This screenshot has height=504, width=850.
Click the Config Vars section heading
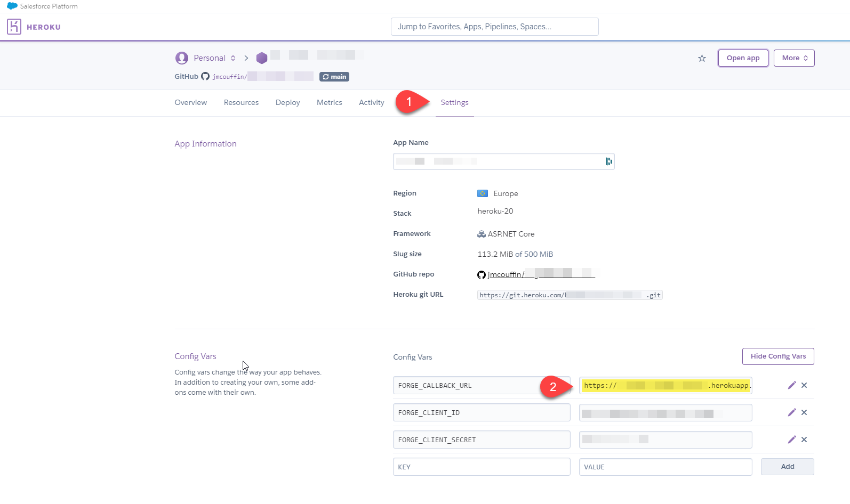(x=195, y=356)
